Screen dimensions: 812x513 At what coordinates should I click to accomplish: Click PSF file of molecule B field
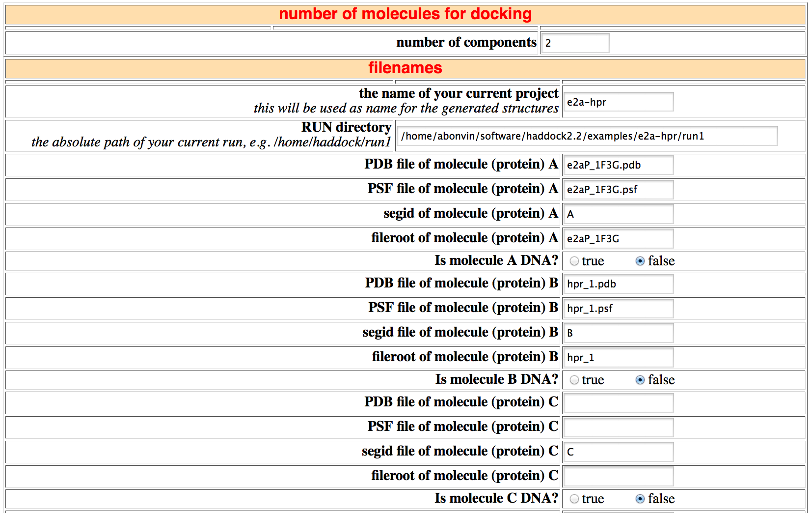click(619, 308)
